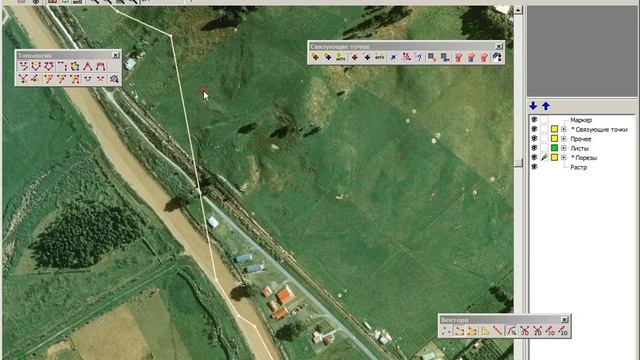Screen dimensions: 640x360
Task: Hide the Растр layer
Action: tap(534, 167)
